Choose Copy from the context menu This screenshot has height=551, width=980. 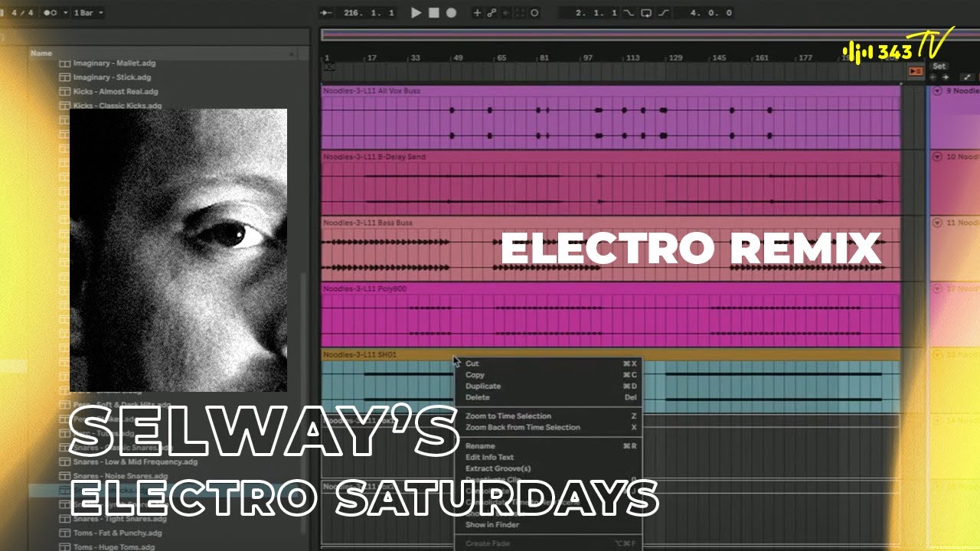tap(548, 375)
